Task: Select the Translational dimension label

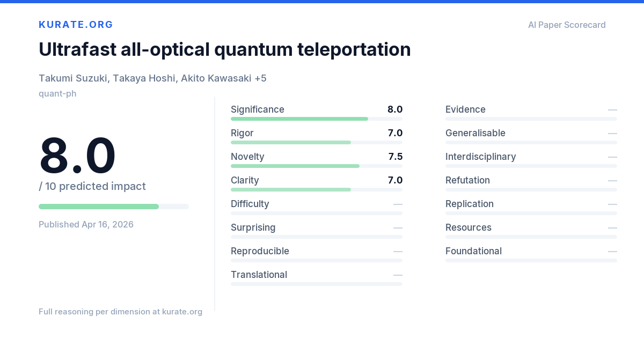Action: (x=259, y=275)
